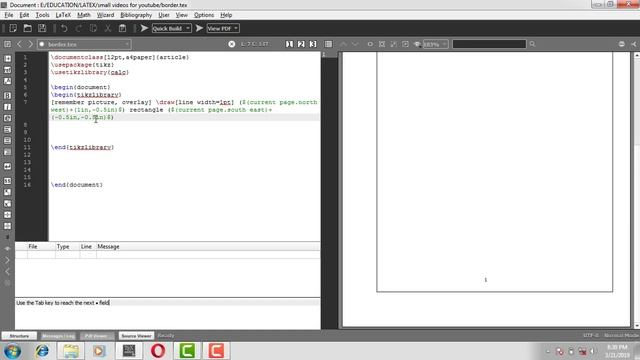Open the Math menu

pos(84,15)
